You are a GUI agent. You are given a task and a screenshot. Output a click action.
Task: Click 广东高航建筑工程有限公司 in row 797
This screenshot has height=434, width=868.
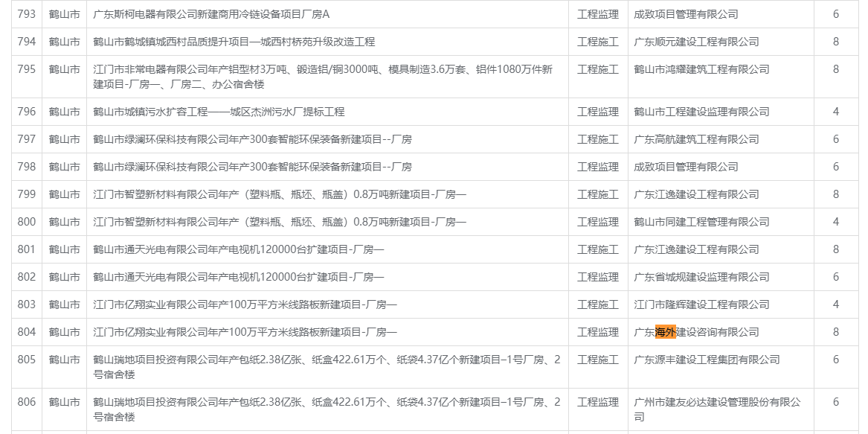click(696, 140)
